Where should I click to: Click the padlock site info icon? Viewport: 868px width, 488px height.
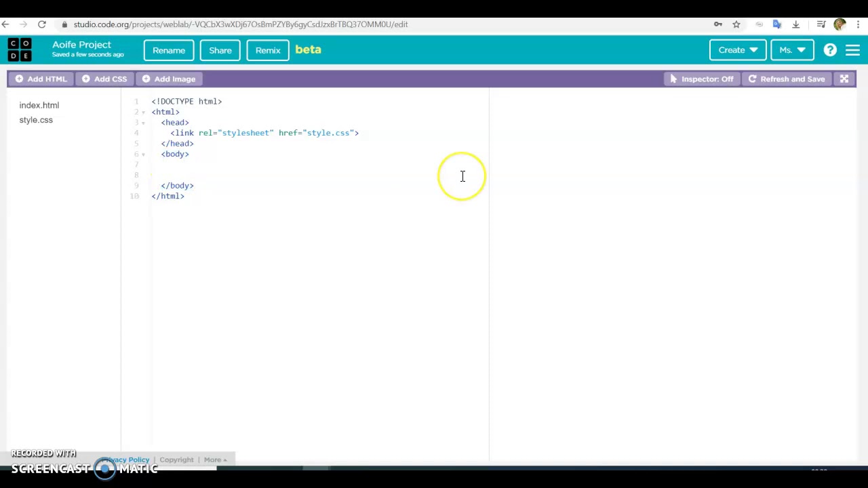(x=64, y=24)
